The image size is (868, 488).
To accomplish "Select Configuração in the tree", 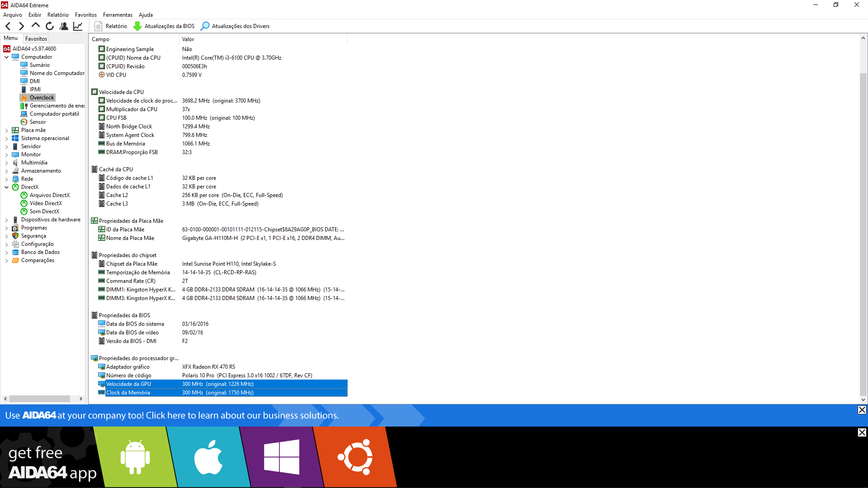I will (x=37, y=244).
